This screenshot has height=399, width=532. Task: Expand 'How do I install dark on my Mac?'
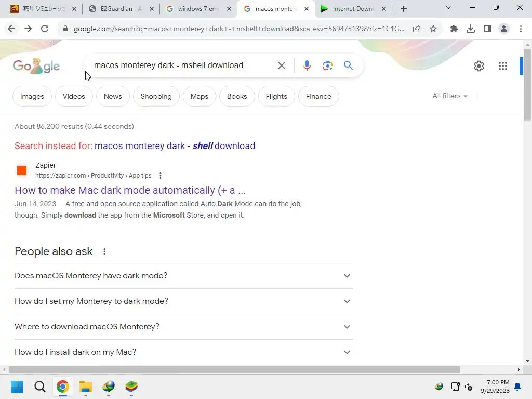[x=184, y=352]
